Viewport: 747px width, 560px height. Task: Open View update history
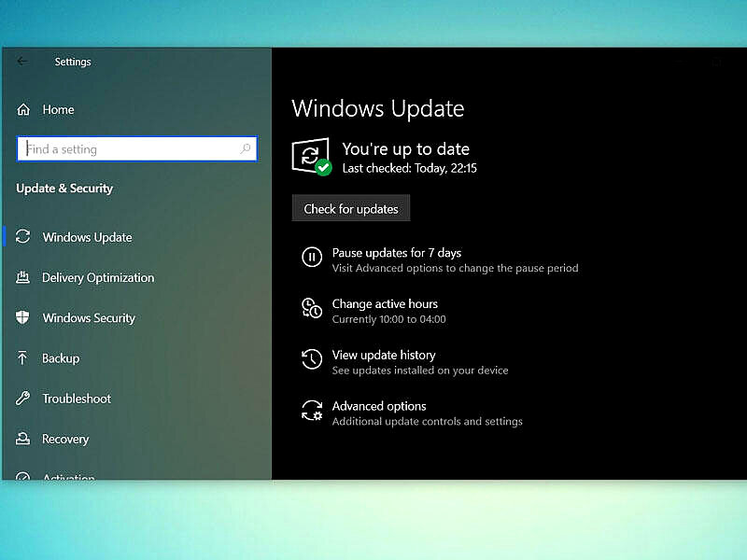pos(384,356)
